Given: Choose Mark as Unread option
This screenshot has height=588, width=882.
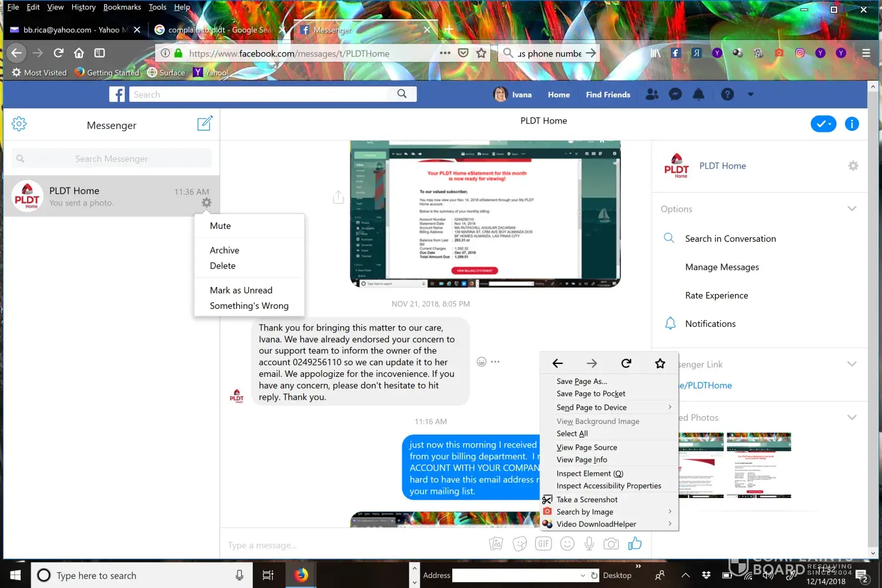Looking at the screenshot, I should point(241,290).
